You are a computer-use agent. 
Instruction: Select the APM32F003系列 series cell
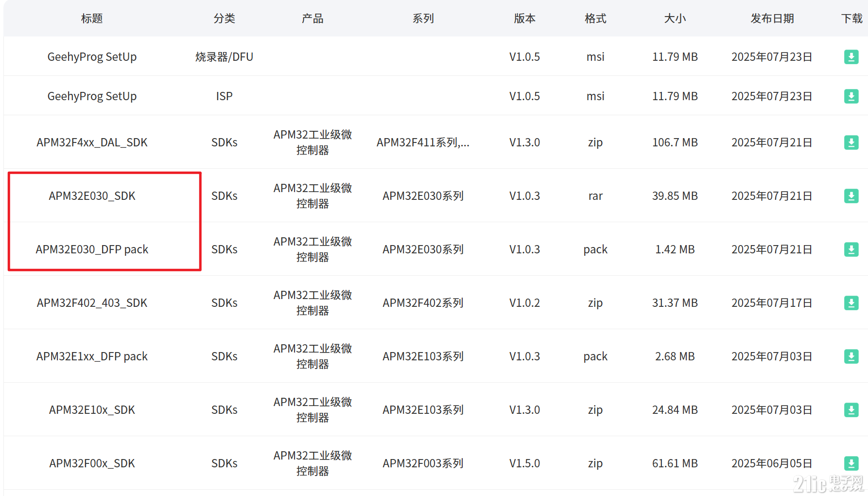click(x=423, y=463)
